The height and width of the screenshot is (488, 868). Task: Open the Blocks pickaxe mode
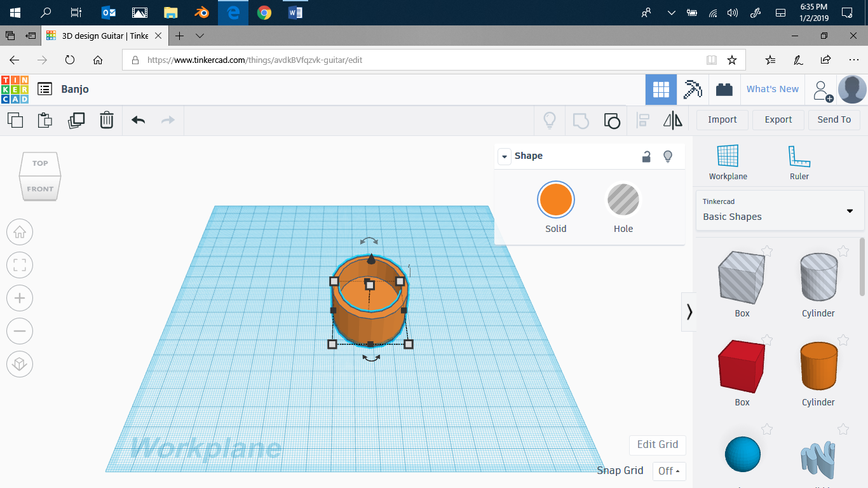(692, 90)
